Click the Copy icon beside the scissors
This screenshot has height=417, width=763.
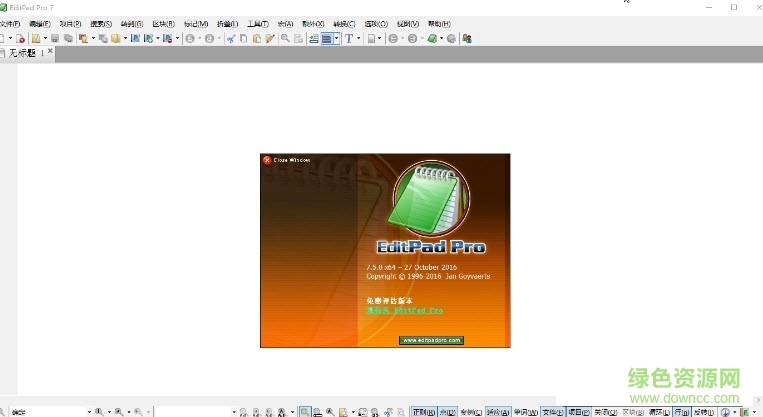coord(243,38)
